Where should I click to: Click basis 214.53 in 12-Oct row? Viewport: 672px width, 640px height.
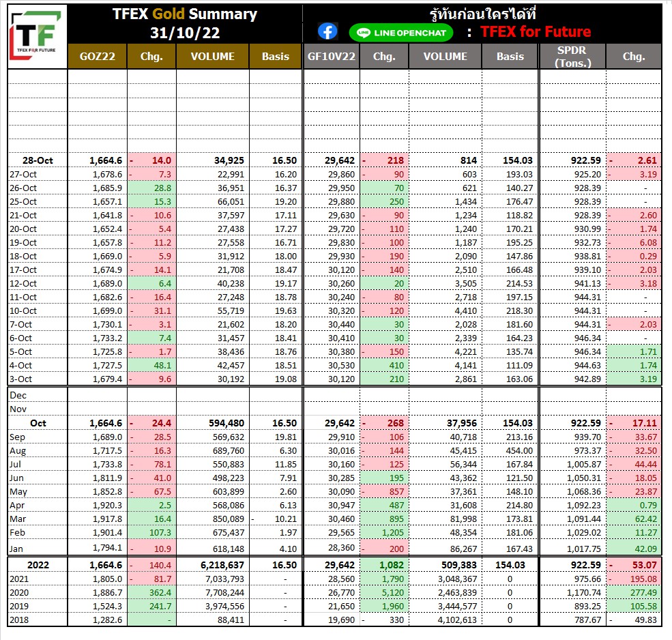519,284
